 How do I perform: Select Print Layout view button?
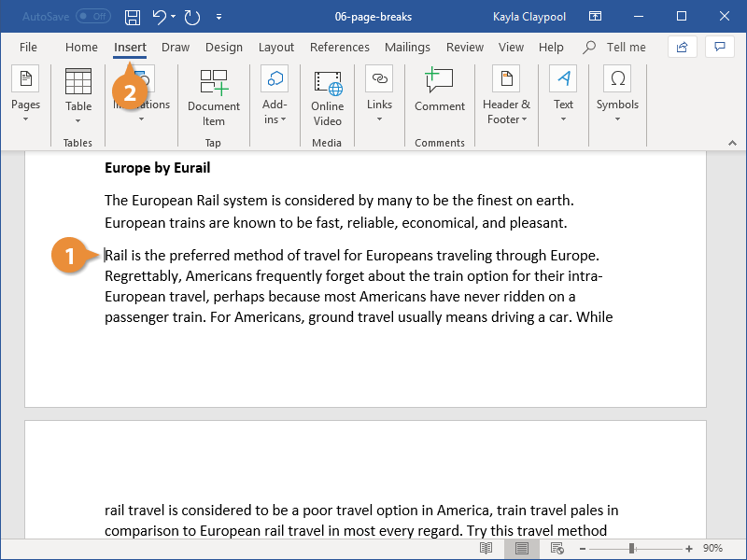click(x=522, y=549)
